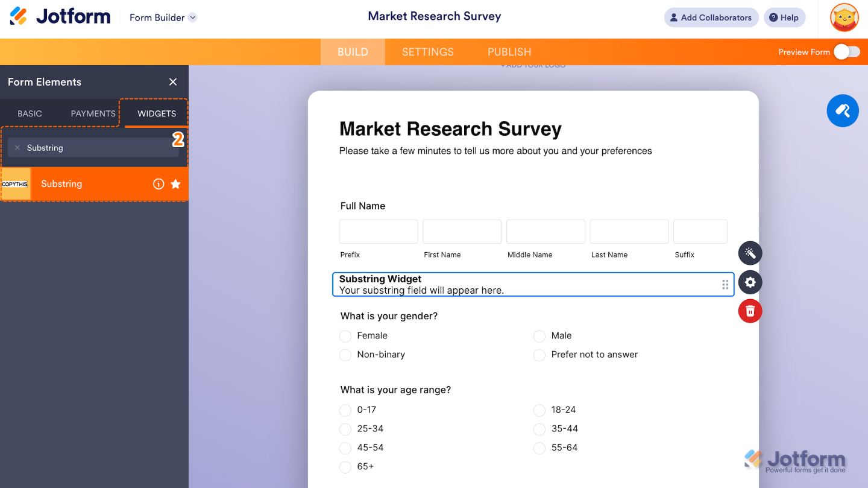Switch to the SETTINGS tab
The height and width of the screenshot is (488, 868).
(x=427, y=52)
